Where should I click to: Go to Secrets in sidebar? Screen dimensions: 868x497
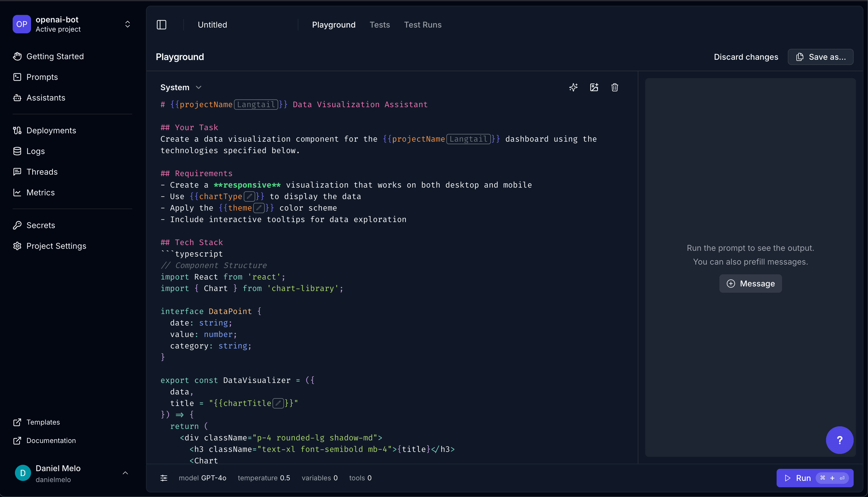pyautogui.click(x=40, y=225)
